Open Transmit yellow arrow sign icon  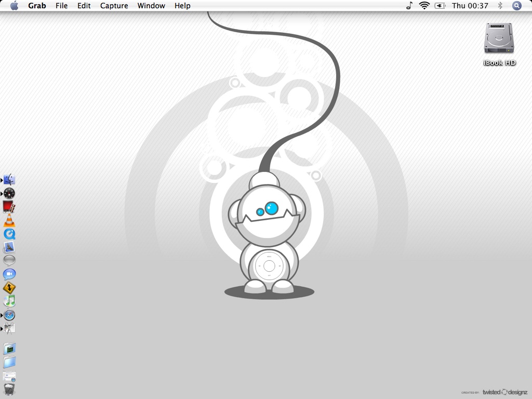[x=9, y=288]
